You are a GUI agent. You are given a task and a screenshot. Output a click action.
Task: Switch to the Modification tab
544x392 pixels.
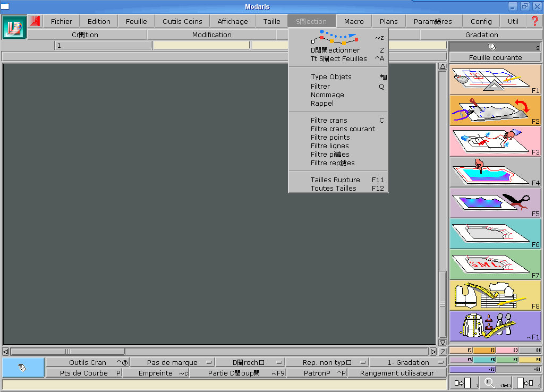point(211,35)
